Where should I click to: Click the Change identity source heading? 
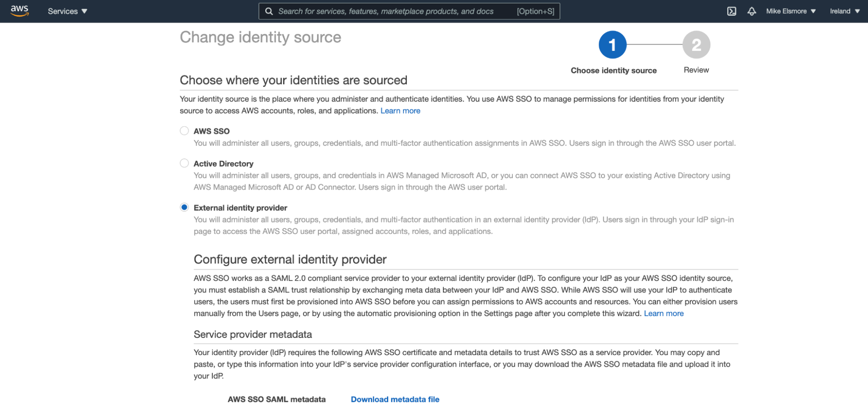[260, 38]
